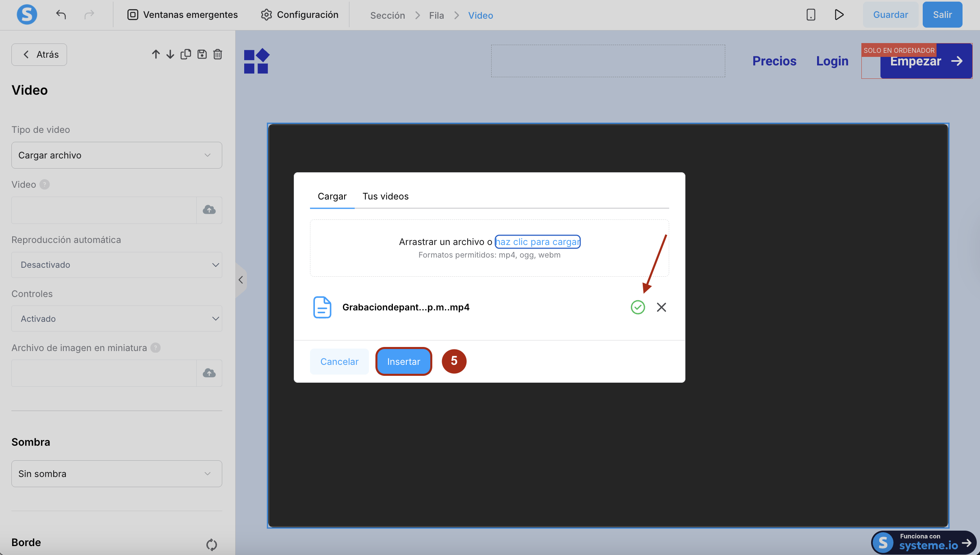980x555 pixels.
Task: Open the Controles Activado dropdown
Action: (x=117, y=319)
